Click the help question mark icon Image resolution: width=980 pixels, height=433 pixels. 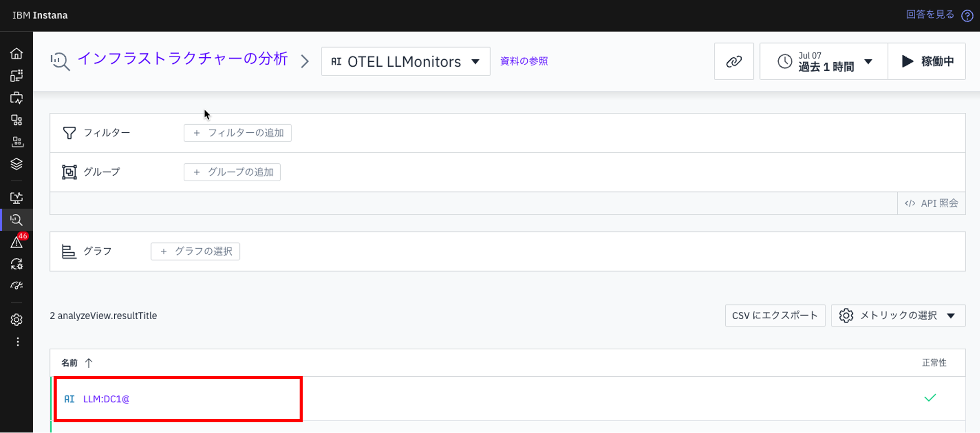tap(967, 16)
